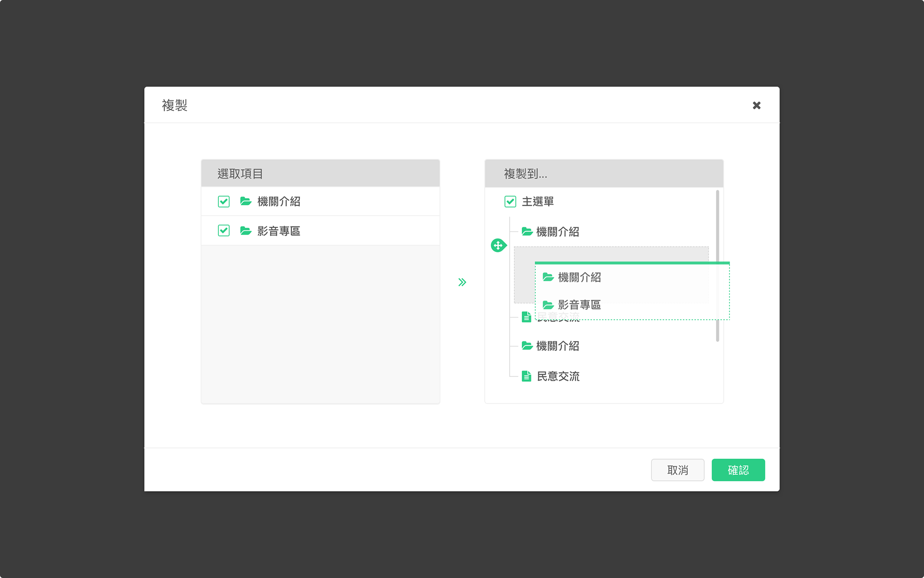Select lower 機關介紹 tree node above 民意交流
This screenshot has height=578, width=924.
[x=557, y=346]
